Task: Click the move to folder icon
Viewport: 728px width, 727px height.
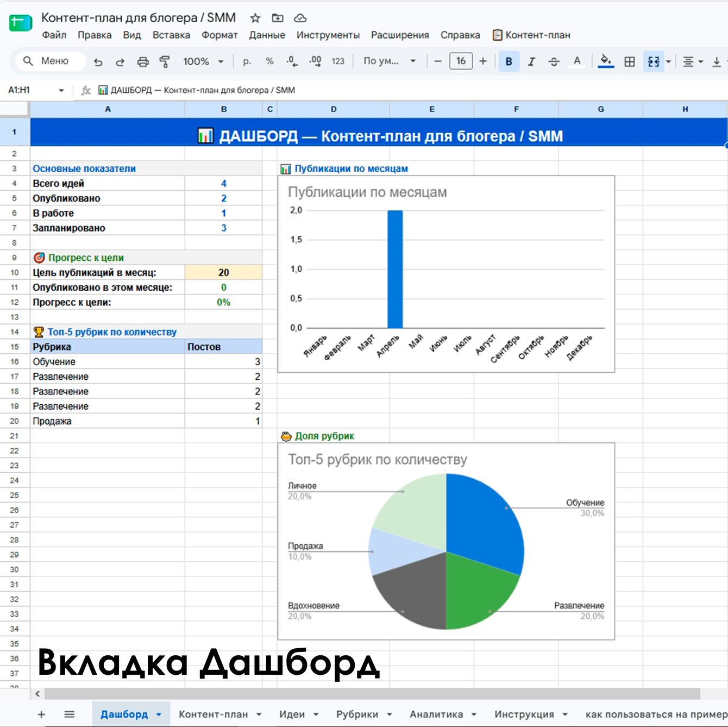Action: point(278,18)
